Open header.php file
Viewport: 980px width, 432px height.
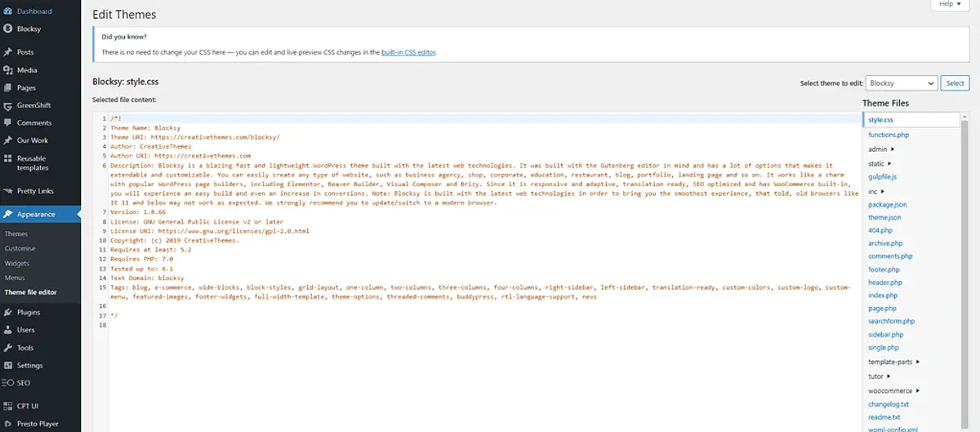point(884,283)
